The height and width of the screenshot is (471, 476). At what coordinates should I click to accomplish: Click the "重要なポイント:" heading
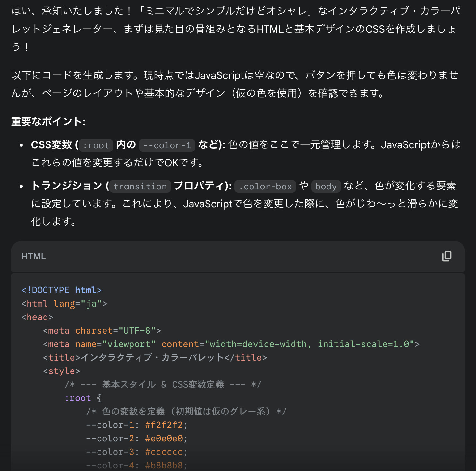pos(48,121)
